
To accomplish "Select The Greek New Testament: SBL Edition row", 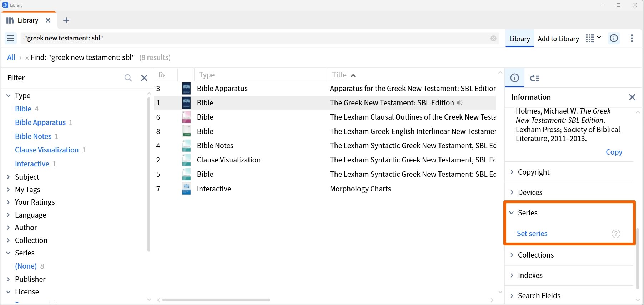I will coord(325,103).
